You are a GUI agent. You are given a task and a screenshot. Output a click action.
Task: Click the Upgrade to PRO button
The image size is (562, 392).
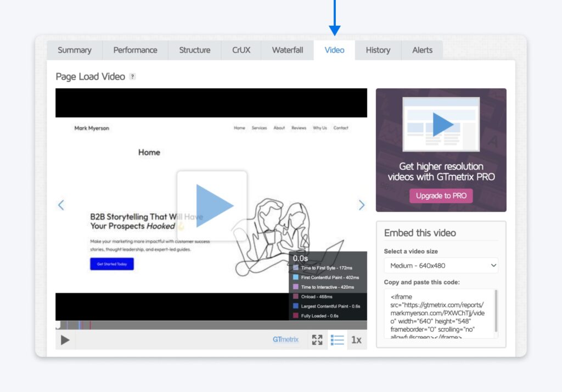coord(441,195)
